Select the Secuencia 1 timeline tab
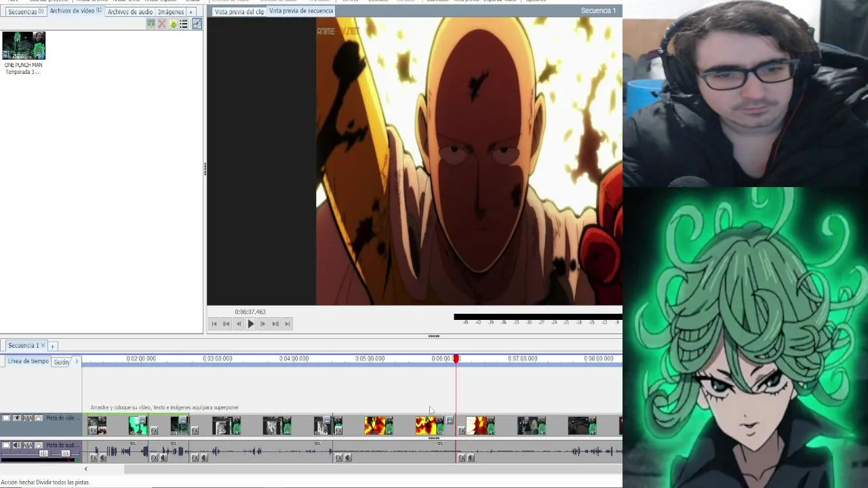Screen dimensions: 868x488 [23, 346]
